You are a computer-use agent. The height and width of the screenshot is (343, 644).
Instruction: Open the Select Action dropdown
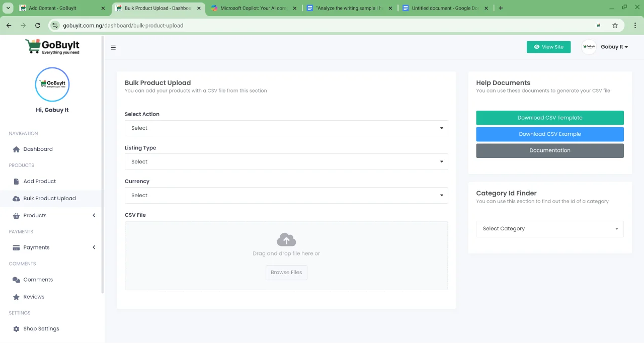tap(286, 128)
